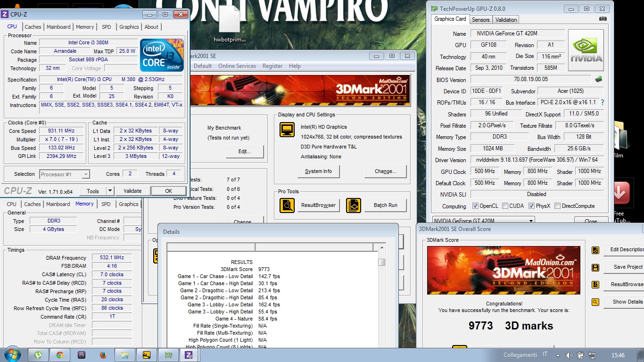This screenshot has width=644, height=362.
Task: Switch to the Caches tab in CPU-Z
Action: coord(33,27)
